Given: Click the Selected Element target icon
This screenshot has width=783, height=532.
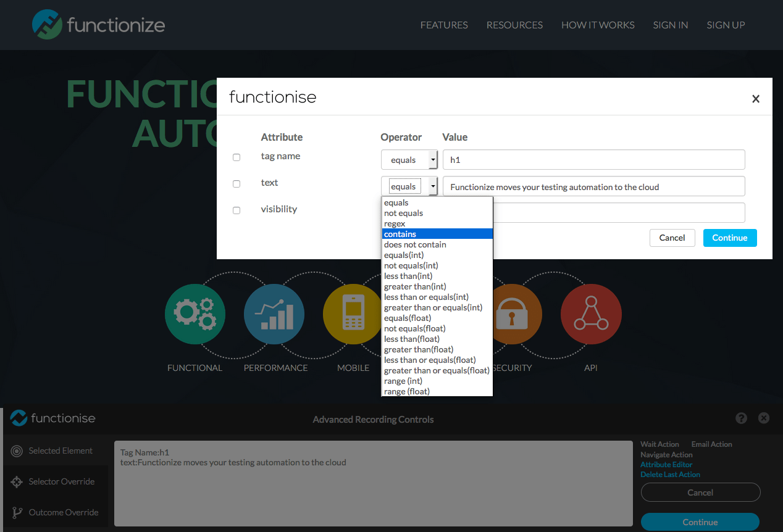Looking at the screenshot, I should click(x=17, y=451).
